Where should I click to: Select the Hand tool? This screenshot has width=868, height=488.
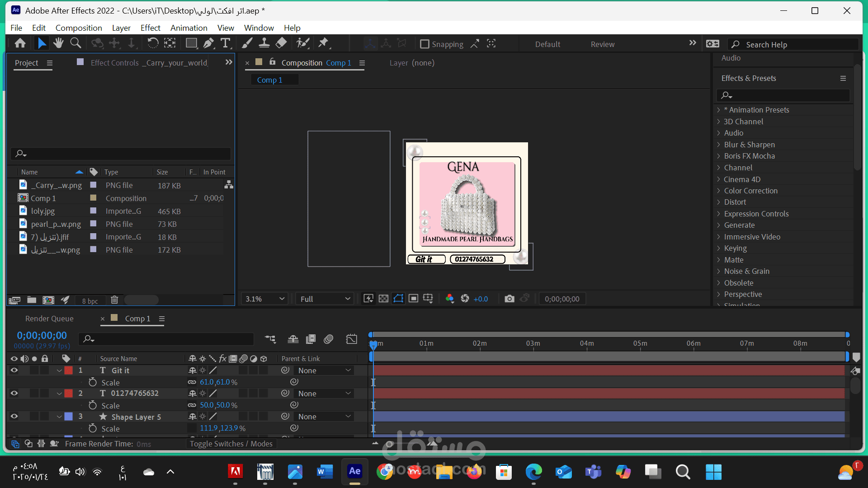coord(58,43)
